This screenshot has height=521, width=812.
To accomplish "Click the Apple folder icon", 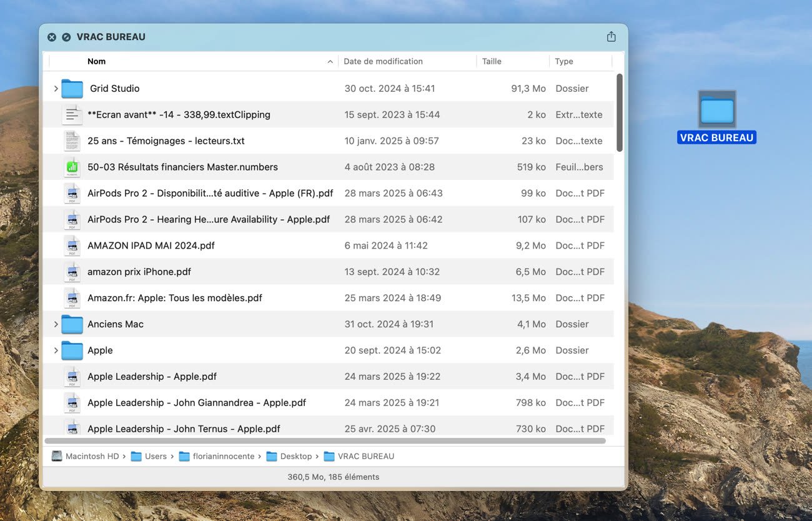I will click(x=72, y=351).
